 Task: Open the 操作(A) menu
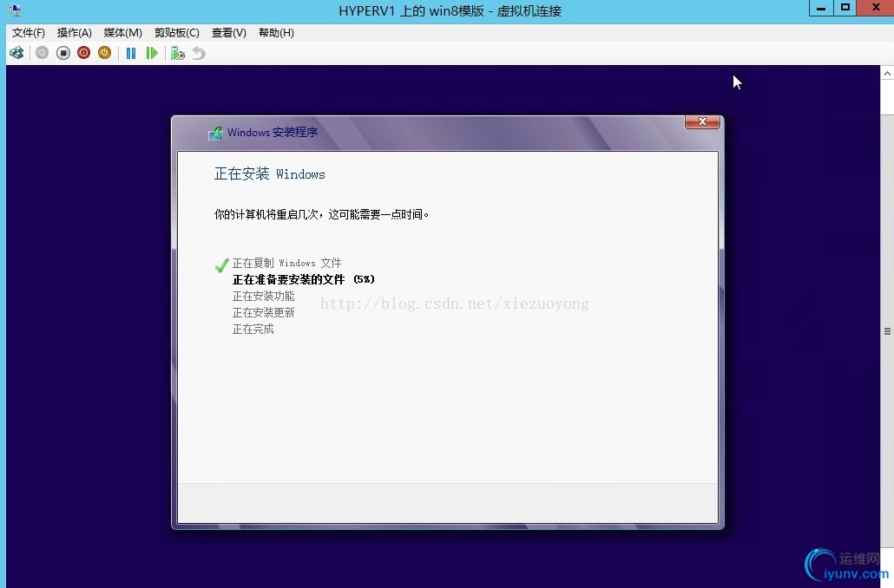(74, 33)
